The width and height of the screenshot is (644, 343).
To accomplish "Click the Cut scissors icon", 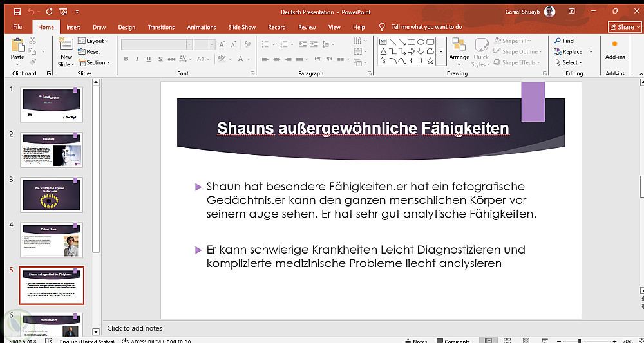I will [32, 40].
